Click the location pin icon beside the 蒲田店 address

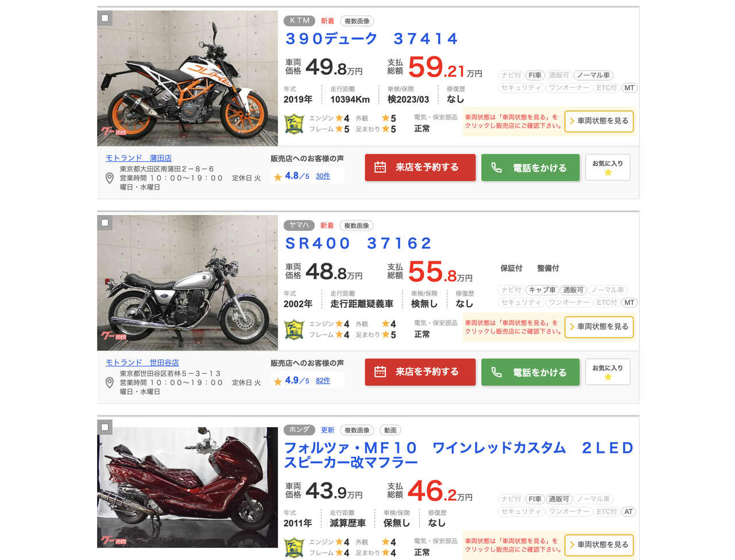click(x=110, y=178)
